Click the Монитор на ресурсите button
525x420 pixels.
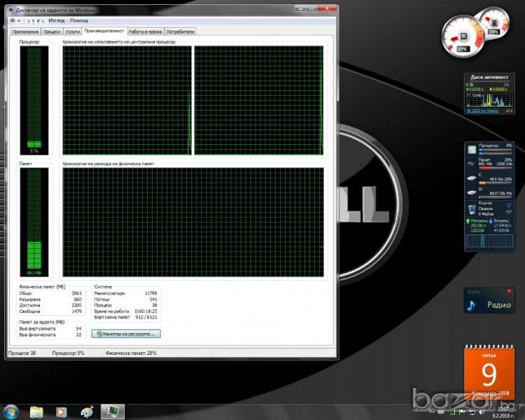click(x=127, y=334)
